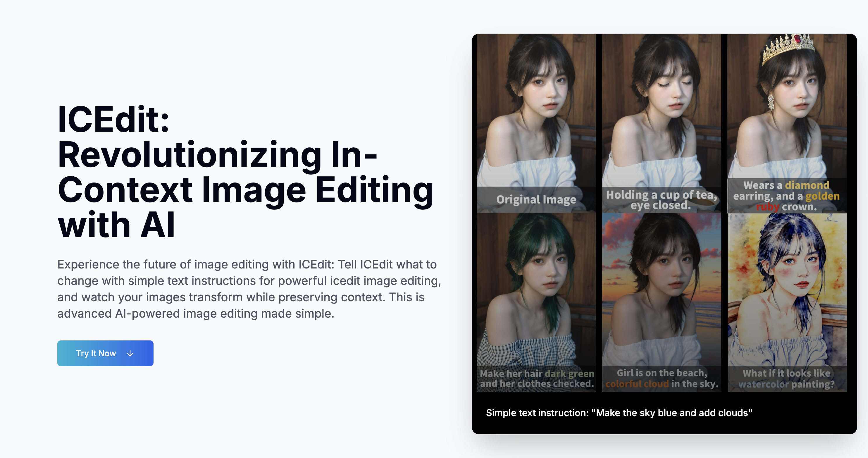The image size is (868, 458).
Task: Click the down arrow icon beside Try It Now
Action: [x=130, y=354]
